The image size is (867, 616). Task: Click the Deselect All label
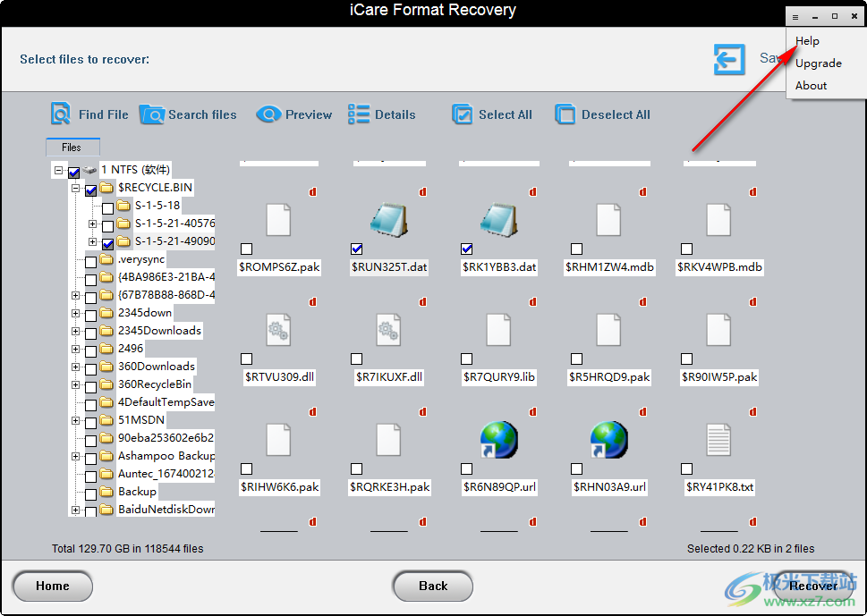[x=616, y=114]
